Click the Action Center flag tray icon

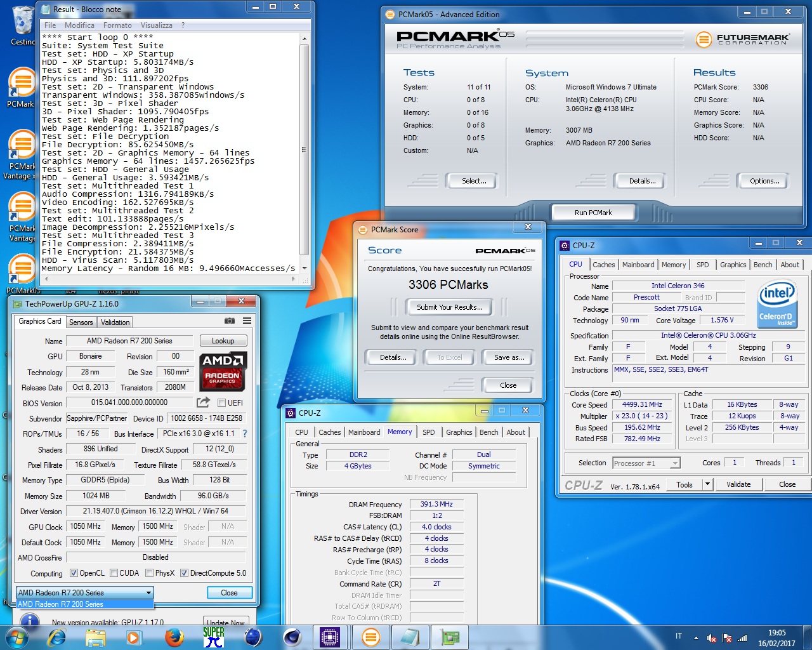click(727, 638)
